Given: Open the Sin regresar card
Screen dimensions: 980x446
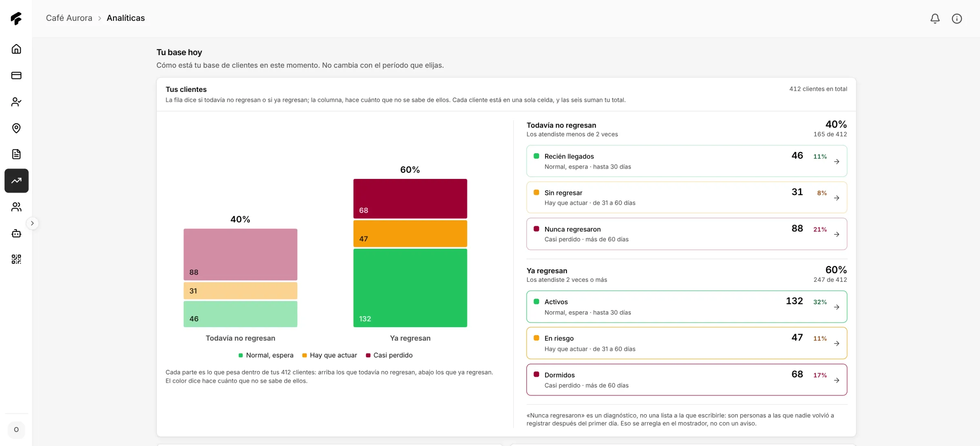Looking at the screenshot, I should 687,197.
